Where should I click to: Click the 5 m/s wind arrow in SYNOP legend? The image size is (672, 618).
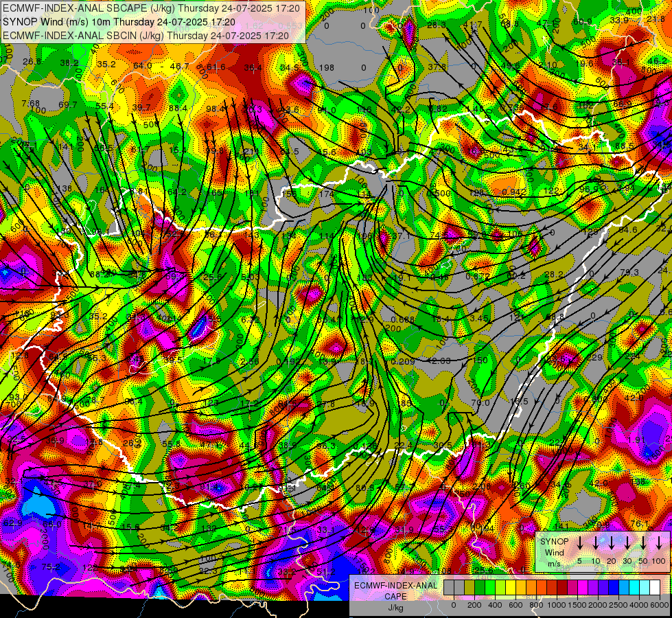(x=579, y=543)
